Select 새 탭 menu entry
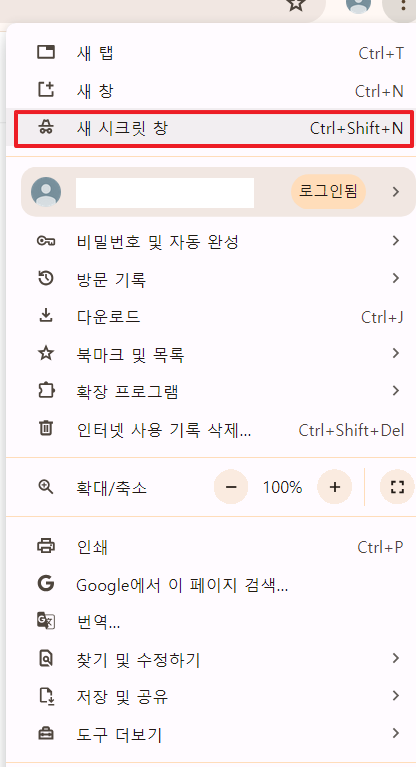 211,52
